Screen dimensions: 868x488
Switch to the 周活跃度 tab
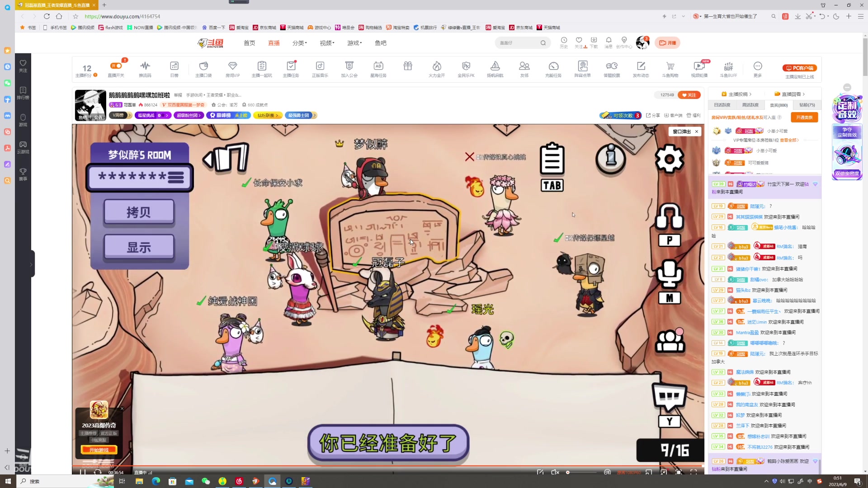tap(750, 105)
